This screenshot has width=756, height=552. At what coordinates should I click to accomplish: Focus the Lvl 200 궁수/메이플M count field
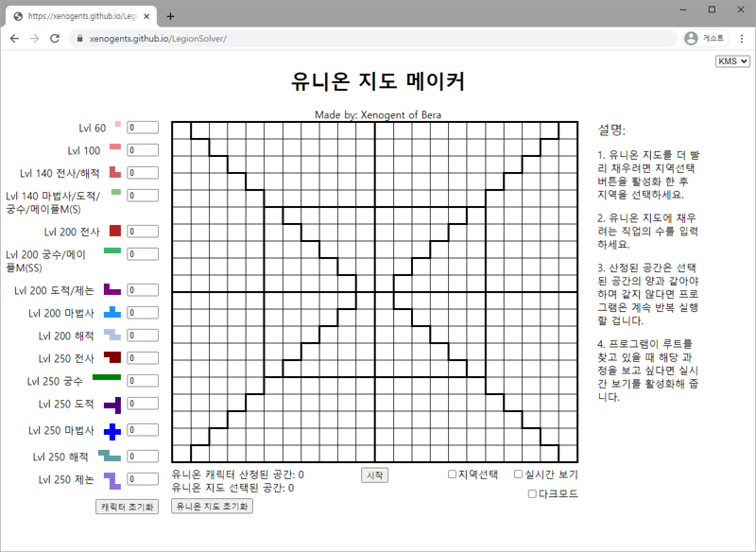point(143,254)
